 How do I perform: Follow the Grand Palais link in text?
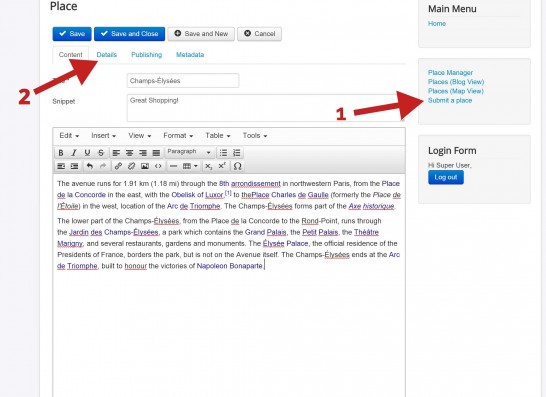266,232
